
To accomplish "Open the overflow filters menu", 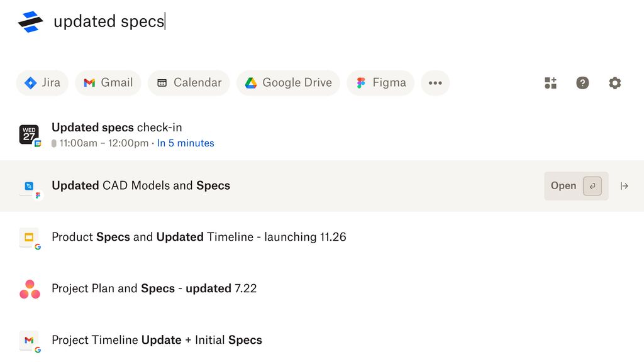I will tap(435, 82).
